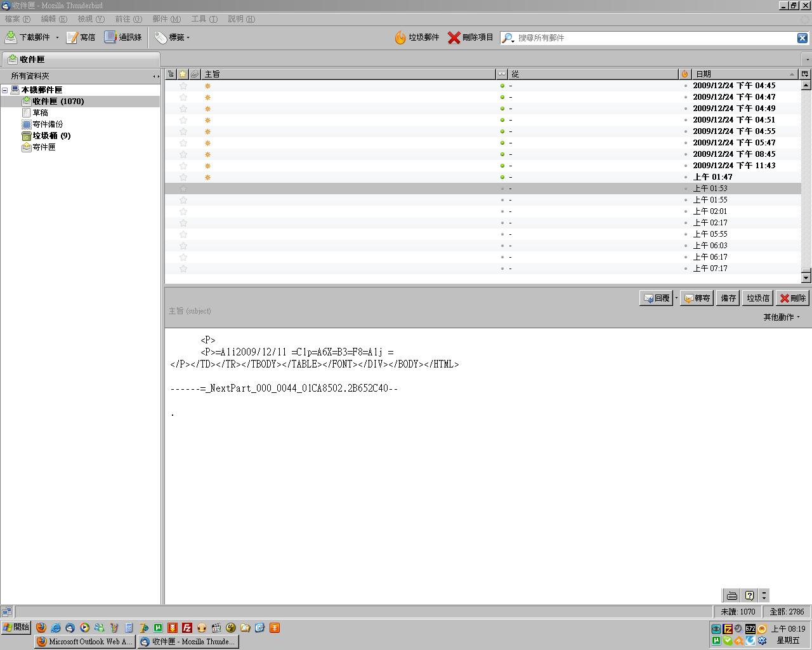812x650 pixels.
Task: Collapse the Local Folders (本機郵件匣) tree
Action: coord(5,90)
